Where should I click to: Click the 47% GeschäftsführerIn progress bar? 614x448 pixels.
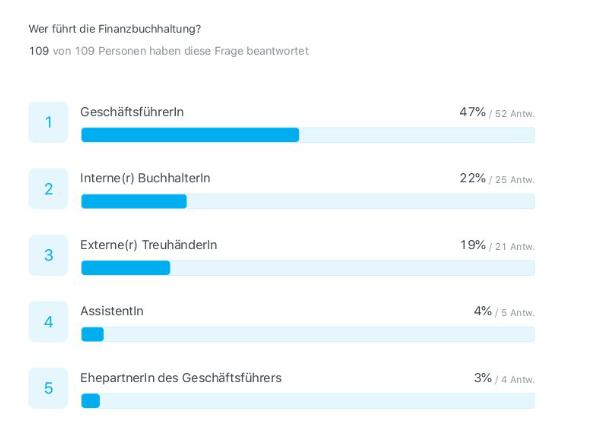[x=308, y=135]
